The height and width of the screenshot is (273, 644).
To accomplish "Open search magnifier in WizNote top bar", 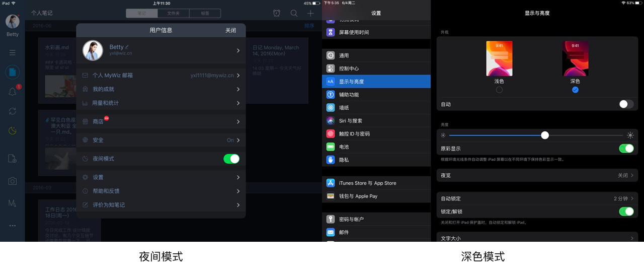I will tap(294, 13).
